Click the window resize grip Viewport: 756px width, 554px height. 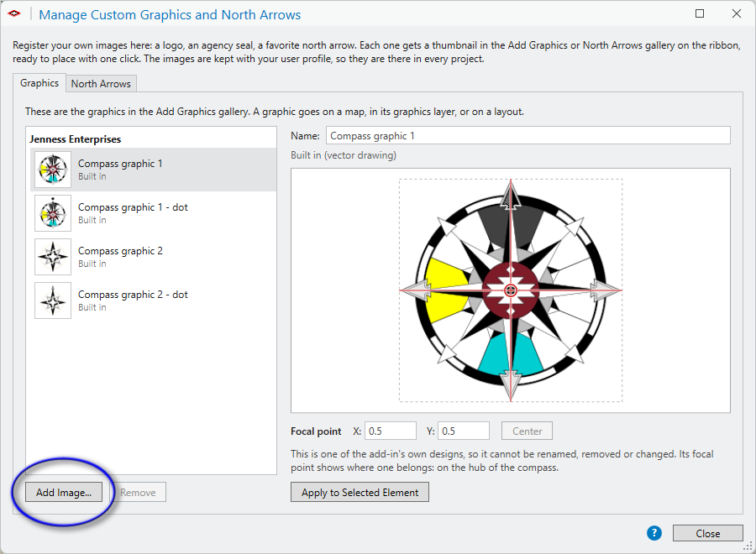tap(748, 546)
